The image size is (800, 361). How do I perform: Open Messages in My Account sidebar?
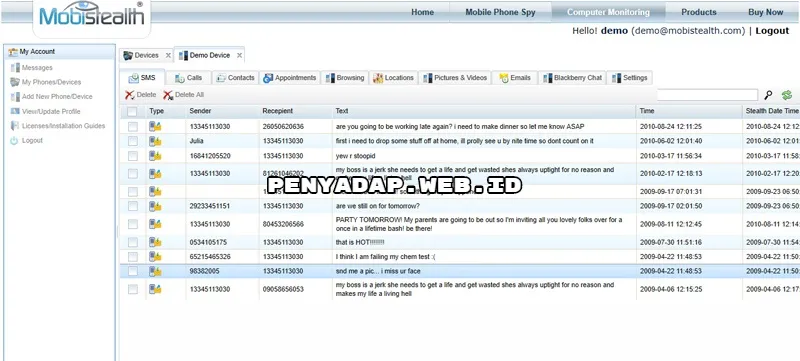tap(37, 68)
